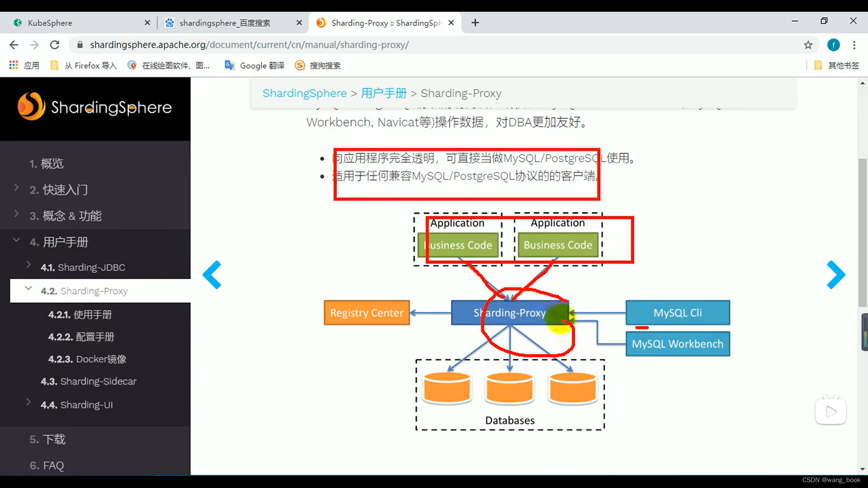Viewport: 868px width, 488px height.
Task: Bookmark this page with the star icon
Action: 808,45
